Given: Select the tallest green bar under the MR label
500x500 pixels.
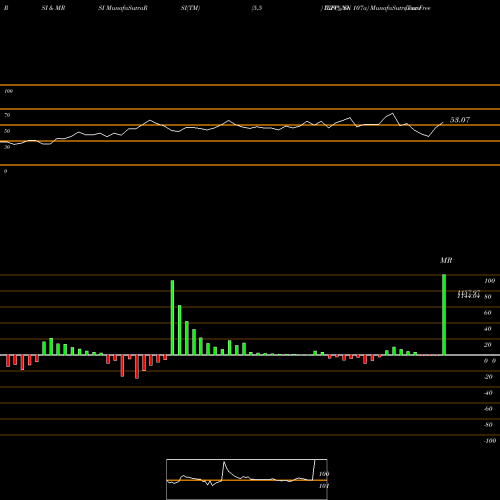Looking at the screenshot, I should click(444, 315).
